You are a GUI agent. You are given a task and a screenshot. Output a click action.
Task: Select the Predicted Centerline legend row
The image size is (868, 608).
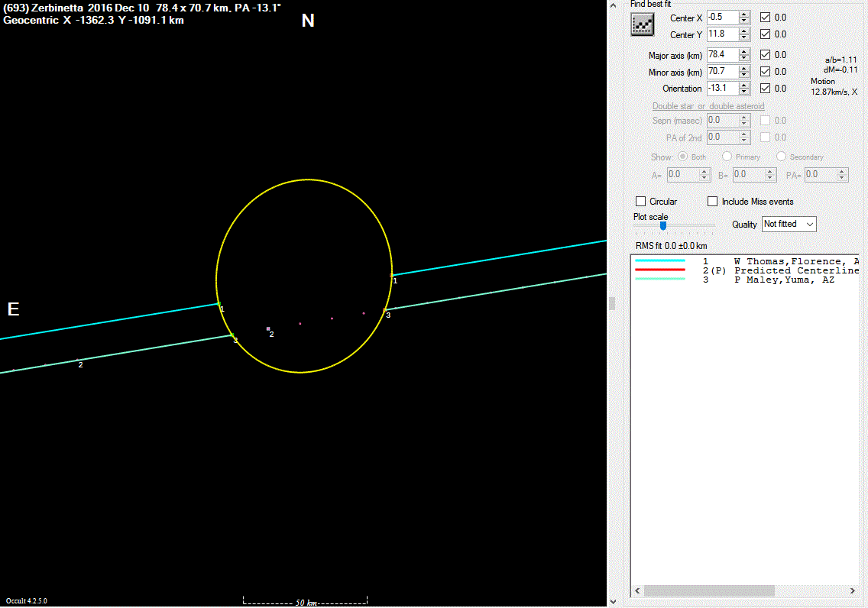pos(744,270)
